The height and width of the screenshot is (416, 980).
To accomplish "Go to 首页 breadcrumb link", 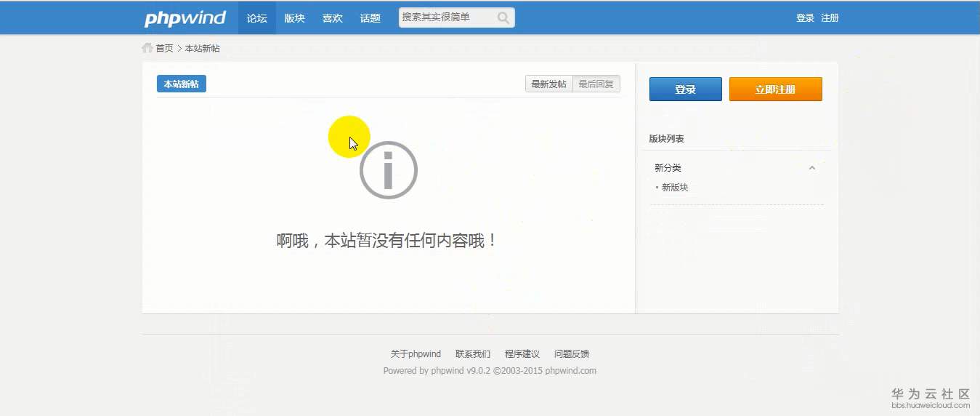I will [x=165, y=49].
